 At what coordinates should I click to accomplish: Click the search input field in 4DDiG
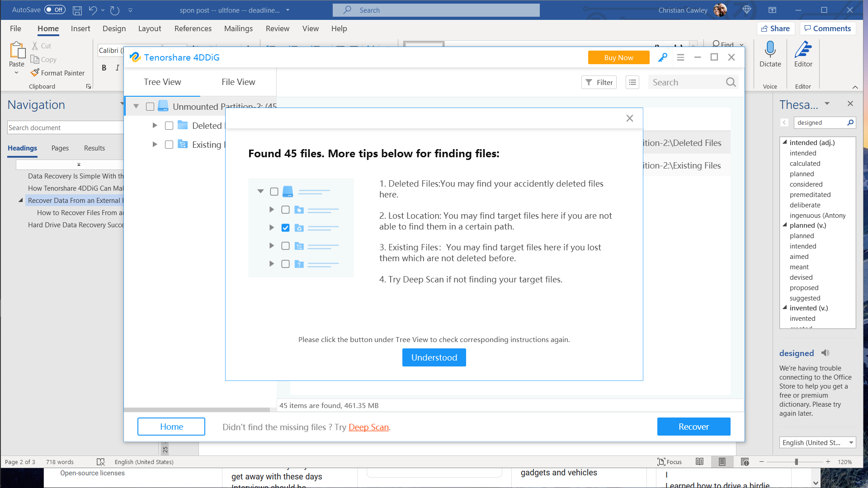(692, 82)
